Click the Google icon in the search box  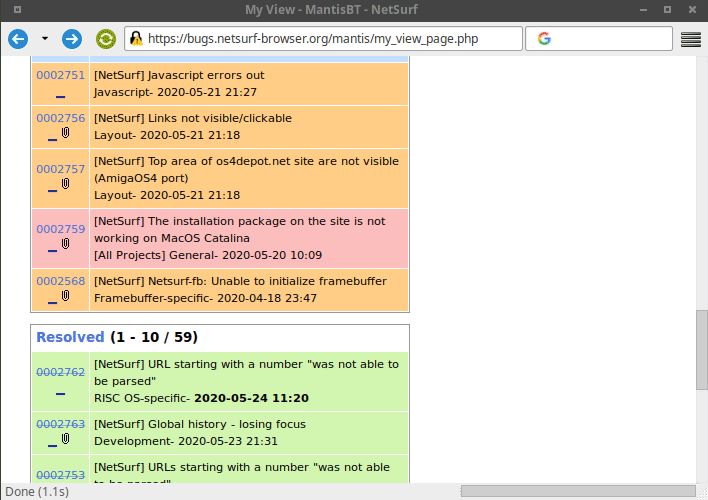(x=543, y=39)
